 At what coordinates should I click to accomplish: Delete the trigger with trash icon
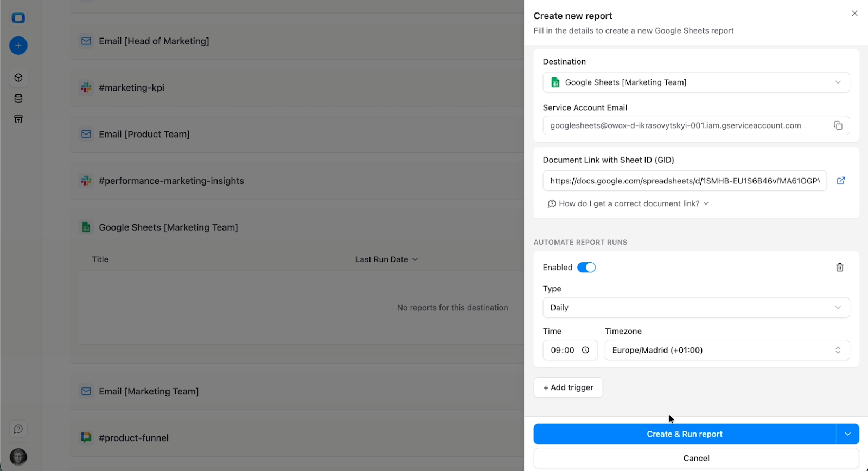coord(840,268)
